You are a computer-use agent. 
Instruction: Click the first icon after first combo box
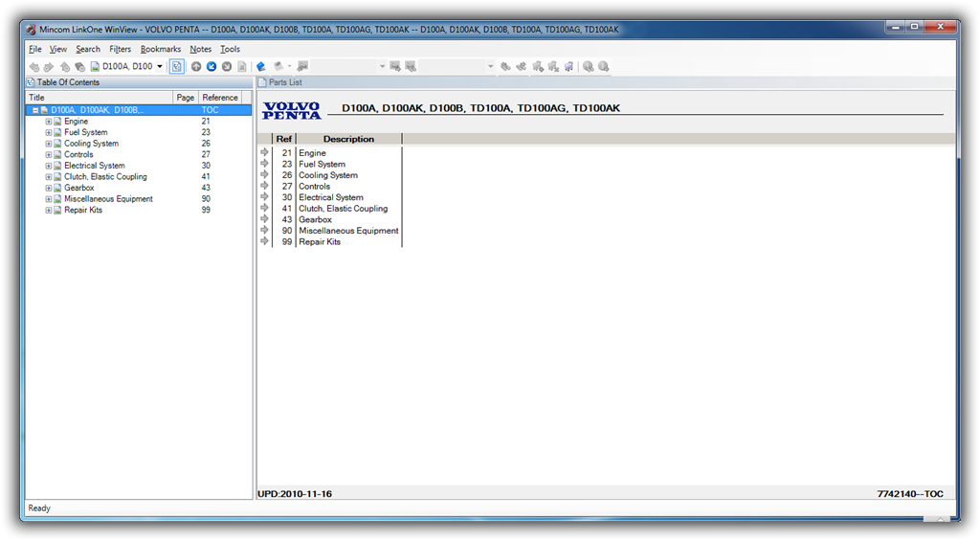coord(395,66)
